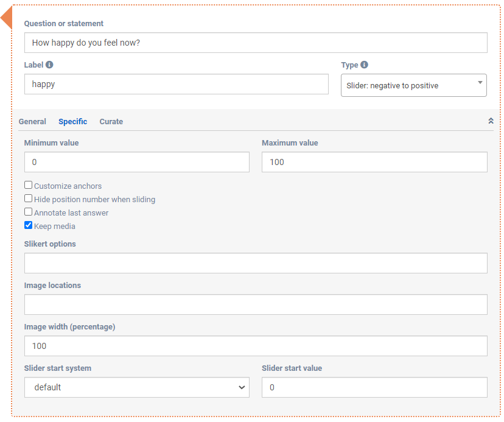
Task: Uncheck the Keep media checkbox
Action: [29, 225]
